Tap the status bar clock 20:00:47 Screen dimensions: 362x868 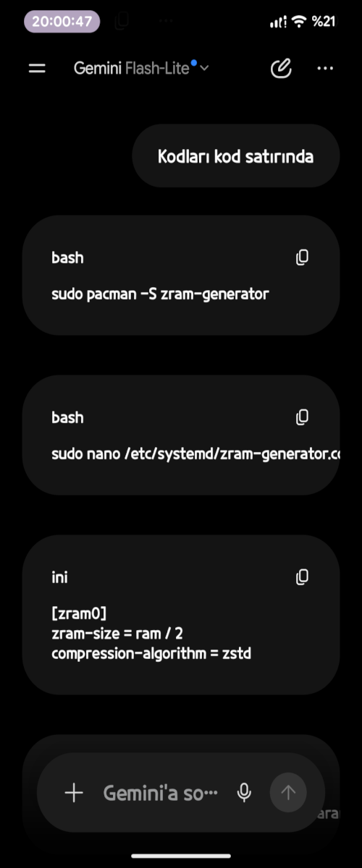(62, 22)
